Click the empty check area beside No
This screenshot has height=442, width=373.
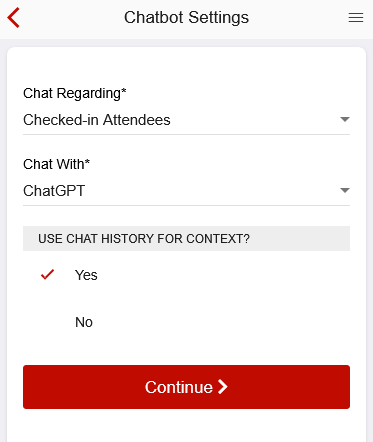tap(47, 322)
